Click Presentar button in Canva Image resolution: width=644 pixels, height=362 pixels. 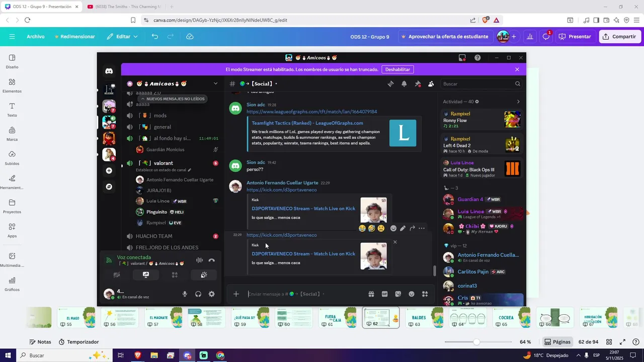(x=575, y=37)
